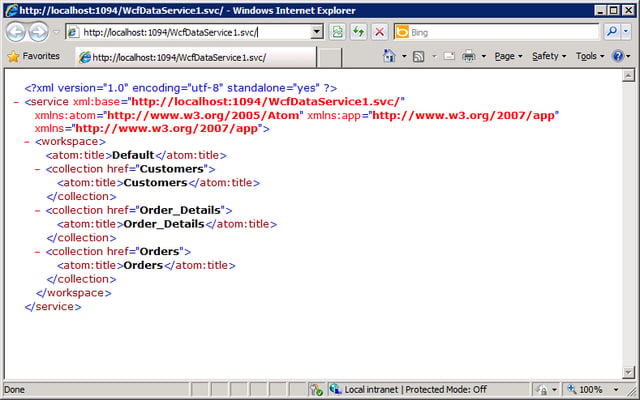Expand the padlock icon dropdown arrow
Viewport: 640px width, 400px height.
coord(554,390)
